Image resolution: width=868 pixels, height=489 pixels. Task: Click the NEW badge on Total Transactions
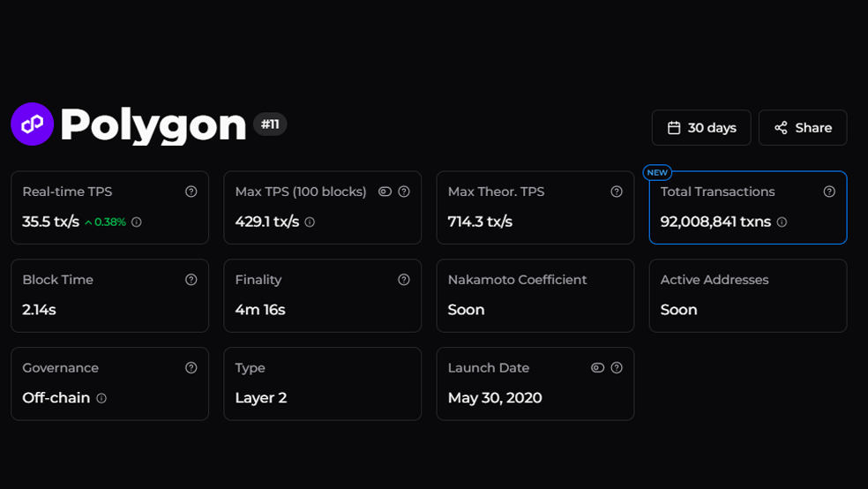coord(657,173)
